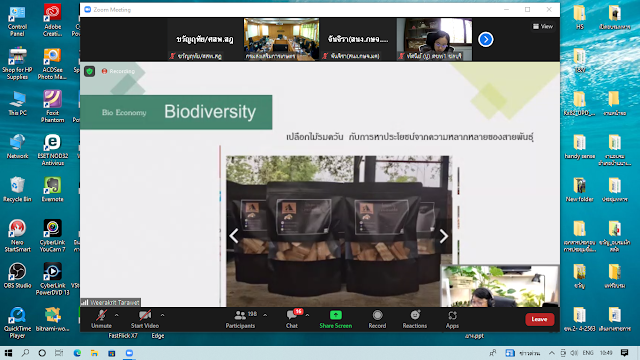The image size is (640, 360).
Task: Open ACDSee Photo Manager desktop icon
Action: pyautogui.click(x=52, y=64)
